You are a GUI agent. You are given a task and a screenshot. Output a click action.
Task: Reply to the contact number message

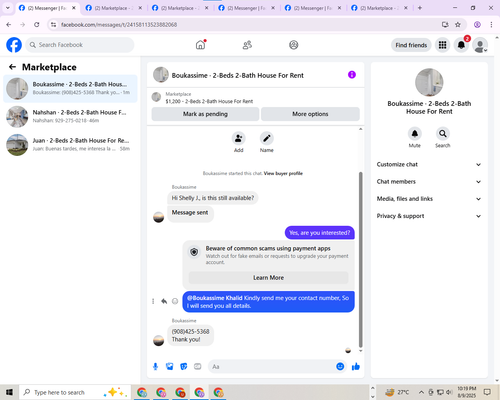click(x=164, y=301)
